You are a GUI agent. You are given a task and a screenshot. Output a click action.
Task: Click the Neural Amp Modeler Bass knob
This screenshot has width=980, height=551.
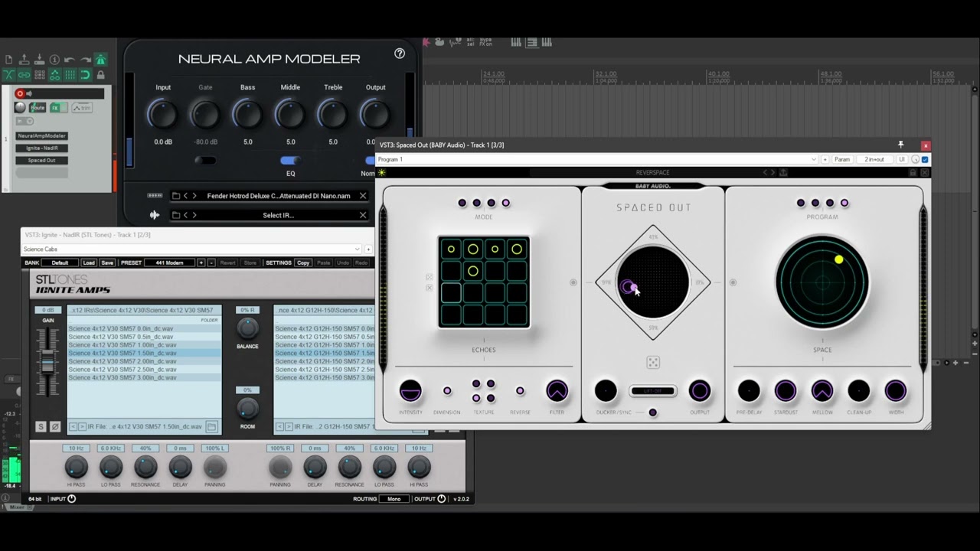tap(247, 115)
